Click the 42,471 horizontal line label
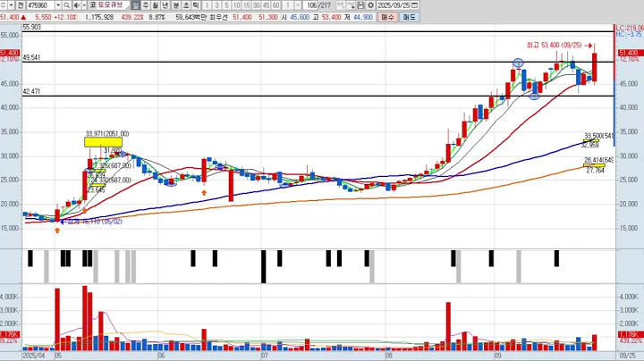Image resolution: width=644 pixels, height=361 pixels. coord(31,91)
